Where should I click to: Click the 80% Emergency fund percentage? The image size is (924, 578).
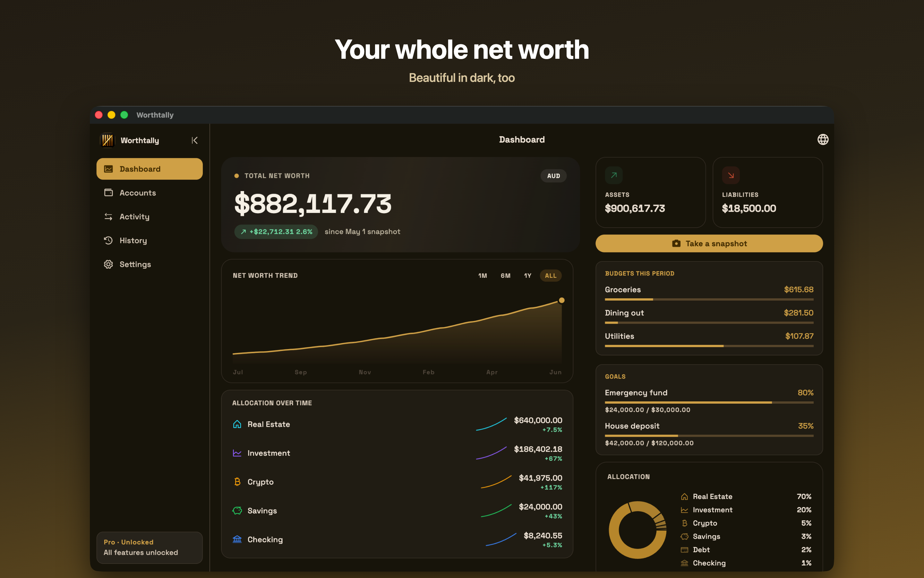pos(805,393)
